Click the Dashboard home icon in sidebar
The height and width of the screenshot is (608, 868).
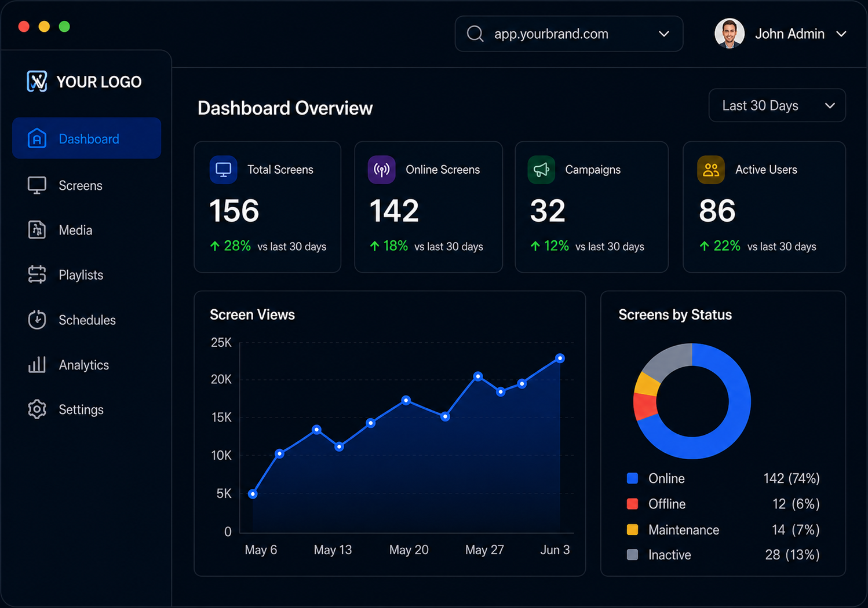pyautogui.click(x=37, y=138)
